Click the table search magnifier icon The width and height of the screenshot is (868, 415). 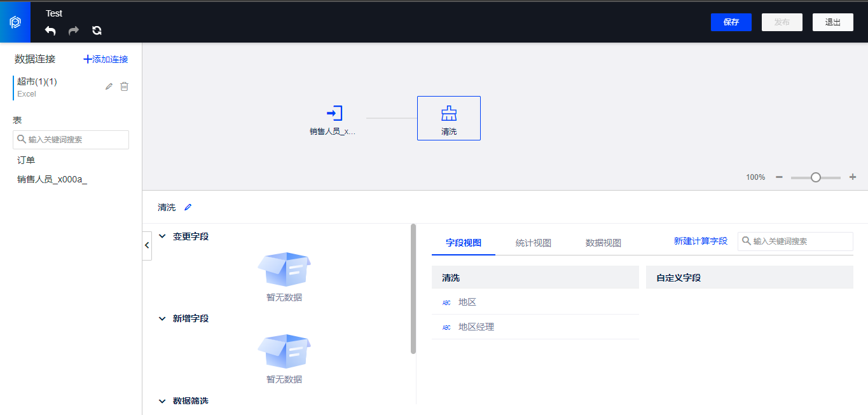(x=22, y=139)
